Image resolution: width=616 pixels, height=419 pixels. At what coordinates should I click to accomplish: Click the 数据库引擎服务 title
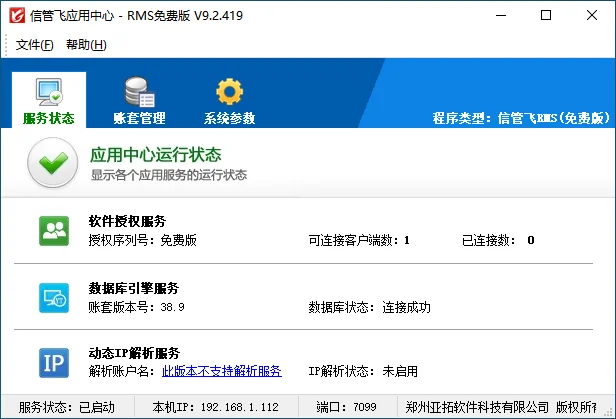134,289
